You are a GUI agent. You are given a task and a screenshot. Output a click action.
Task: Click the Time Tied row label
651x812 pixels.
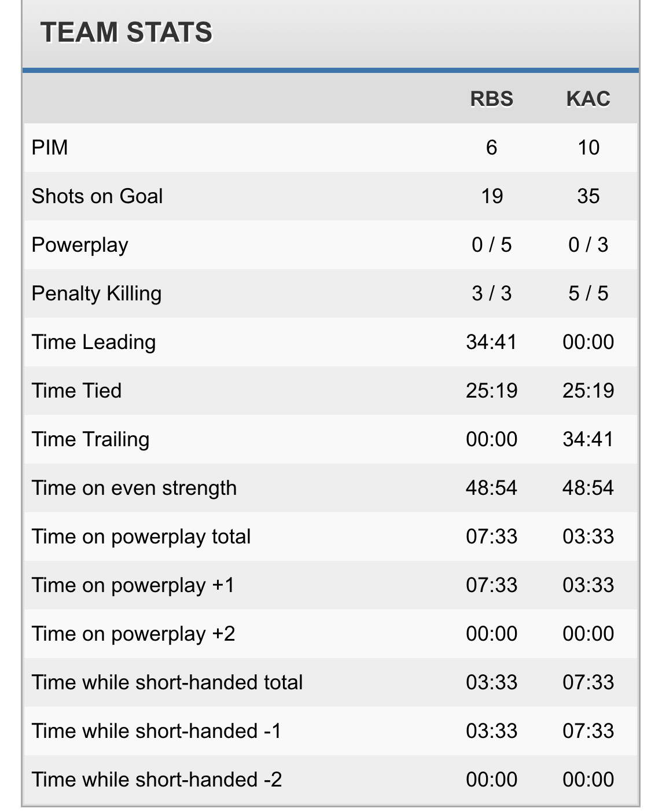77,391
